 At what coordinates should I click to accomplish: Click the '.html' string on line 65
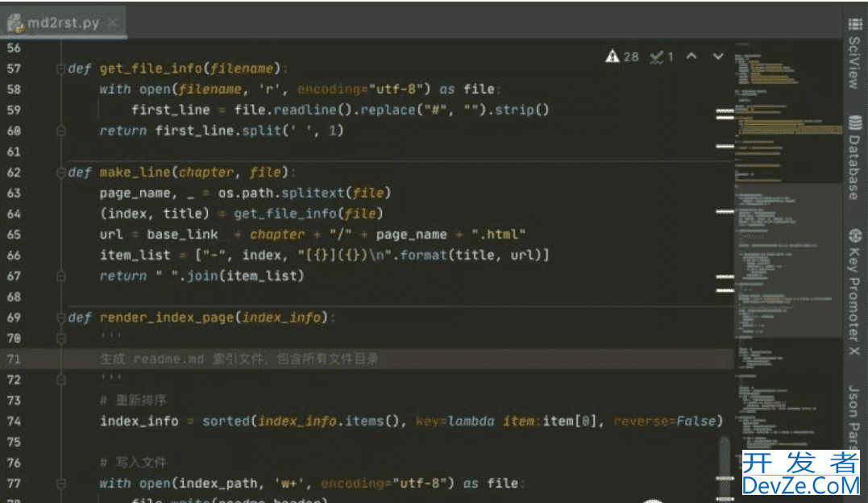(498, 235)
